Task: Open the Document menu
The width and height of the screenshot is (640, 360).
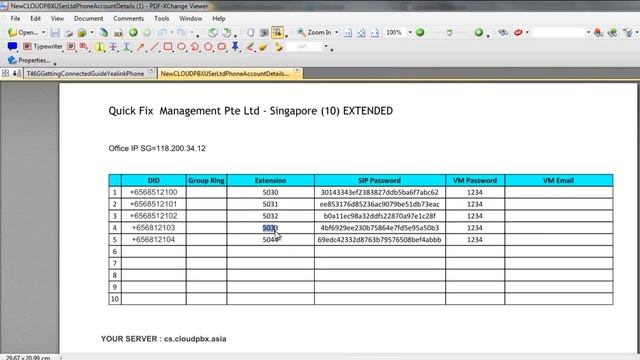Action: click(89, 18)
